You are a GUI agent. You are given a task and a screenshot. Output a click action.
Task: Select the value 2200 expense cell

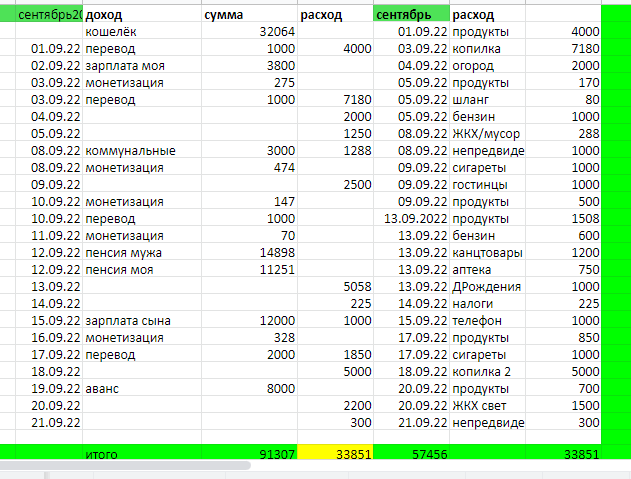click(335, 406)
